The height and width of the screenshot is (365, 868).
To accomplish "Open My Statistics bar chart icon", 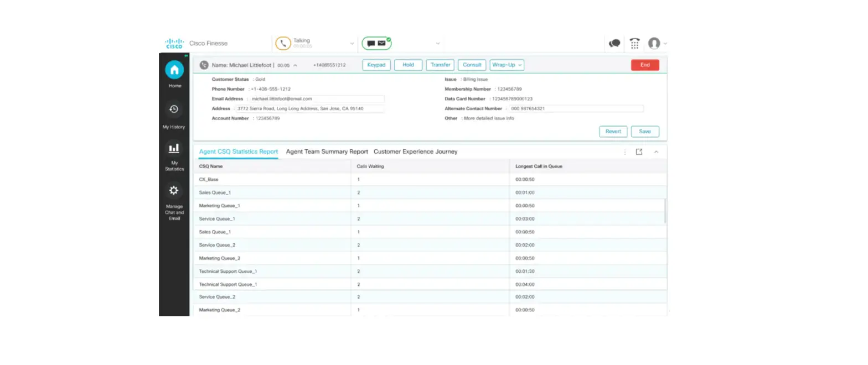I will [x=174, y=148].
